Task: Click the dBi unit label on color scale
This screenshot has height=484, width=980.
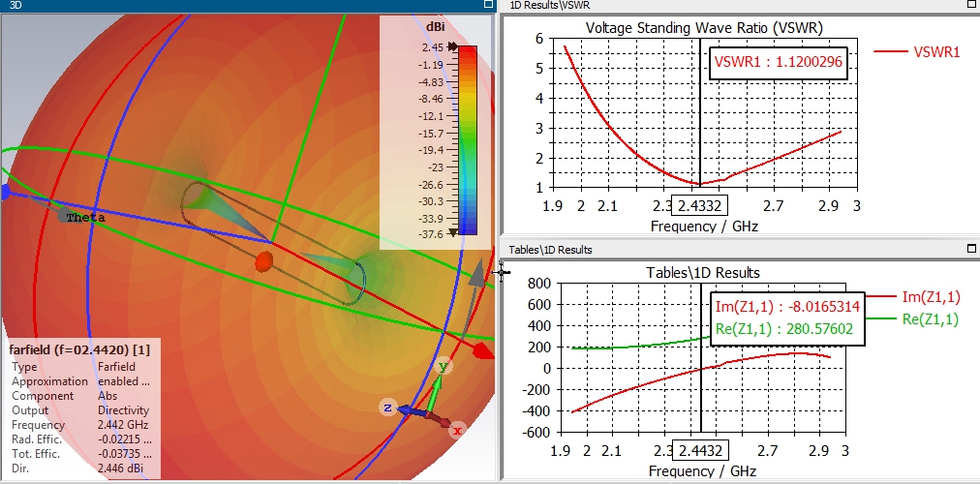Action: coord(435,26)
